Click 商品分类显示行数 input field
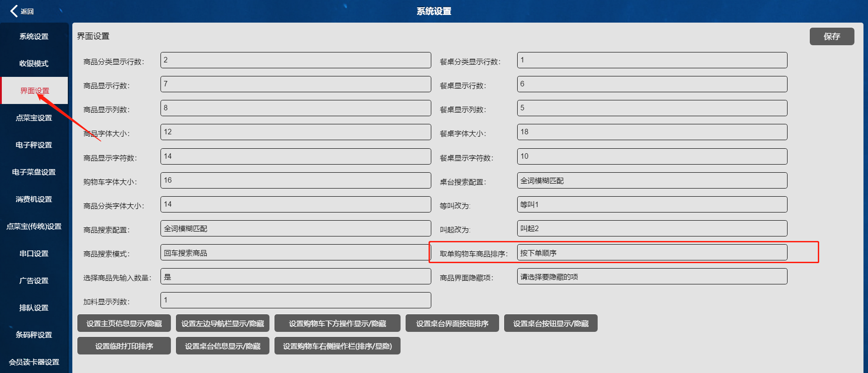Image resolution: width=868 pixels, height=373 pixels. click(295, 60)
